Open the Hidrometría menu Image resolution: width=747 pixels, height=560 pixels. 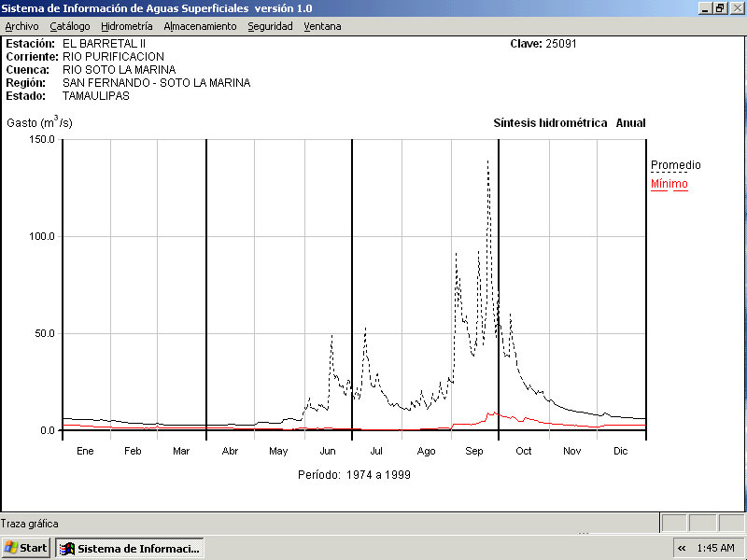[127, 26]
